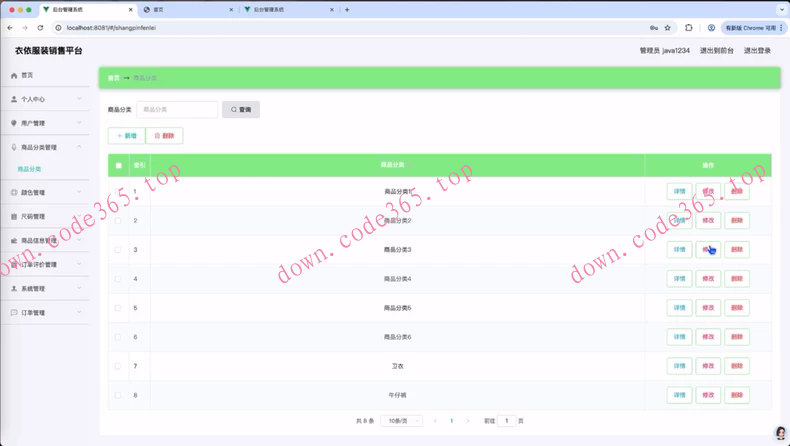Click the sort arrows on 商品分类 column header
The image size is (790, 446).
[410, 165]
